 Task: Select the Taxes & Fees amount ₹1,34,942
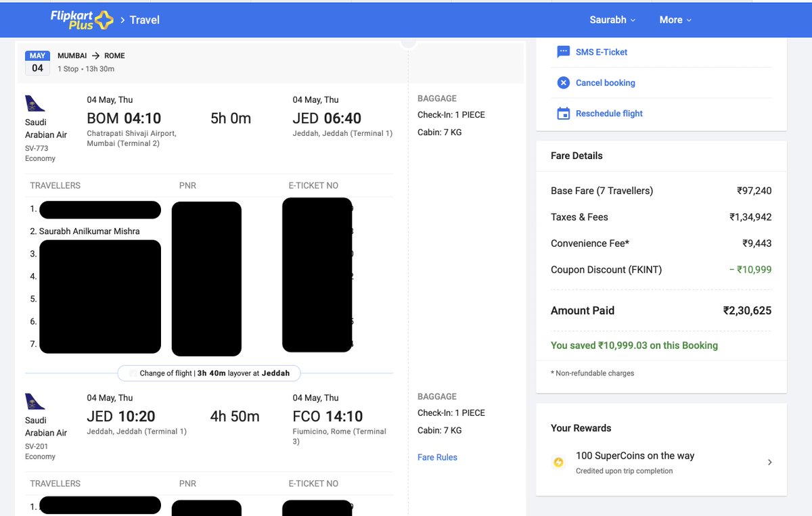[x=750, y=217]
